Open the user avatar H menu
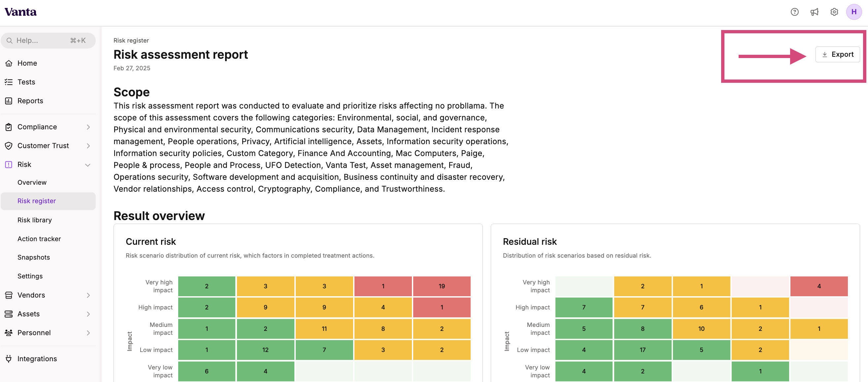This screenshot has width=868, height=382. [x=854, y=12]
